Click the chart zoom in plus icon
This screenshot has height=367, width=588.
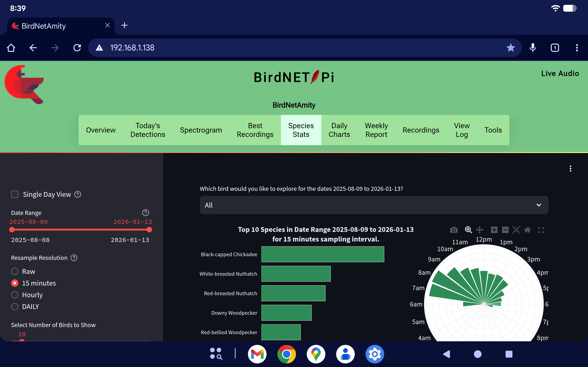tap(494, 230)
